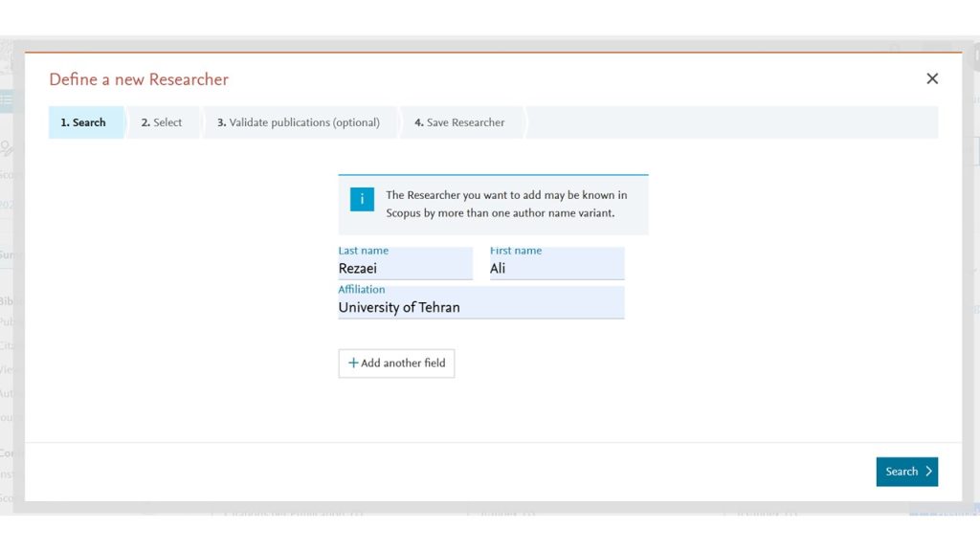Click the blue info icon in the notice

362,199
